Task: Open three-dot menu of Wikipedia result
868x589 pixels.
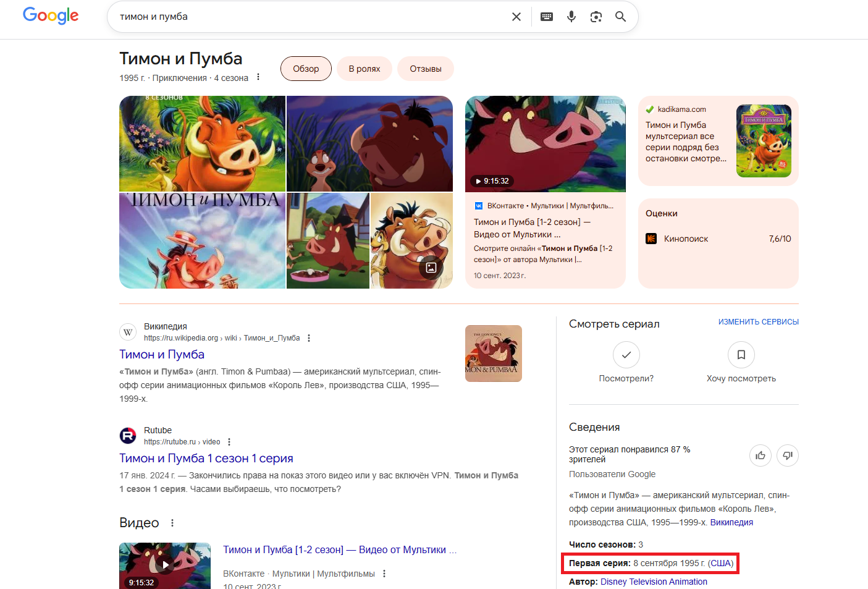Action: click(309, 338)
